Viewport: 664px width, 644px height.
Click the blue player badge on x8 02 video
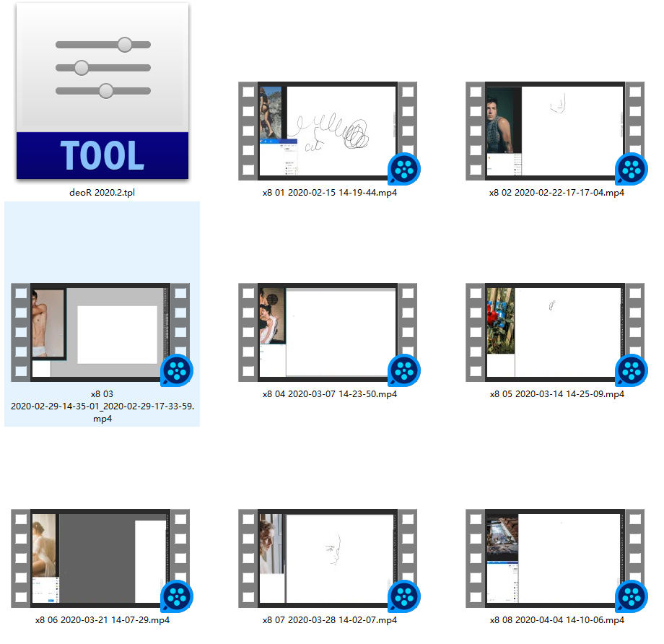click(631, 171)
